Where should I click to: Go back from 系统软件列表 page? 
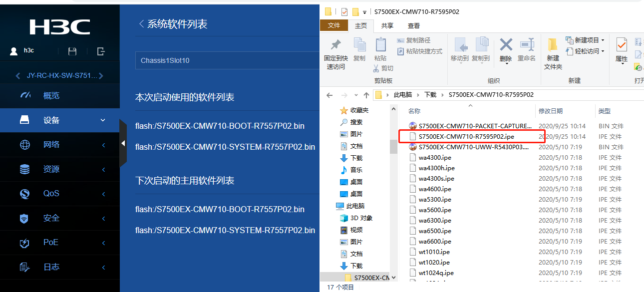141,24
